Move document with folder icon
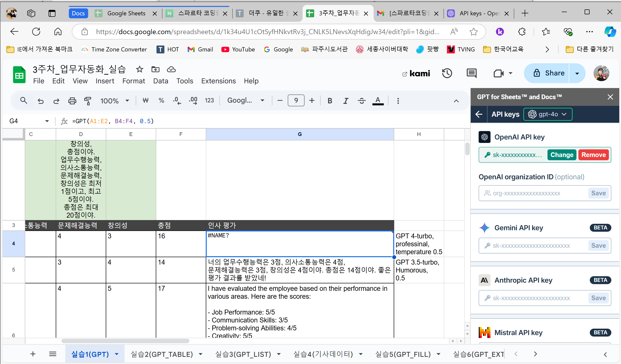 click(155, 69)
